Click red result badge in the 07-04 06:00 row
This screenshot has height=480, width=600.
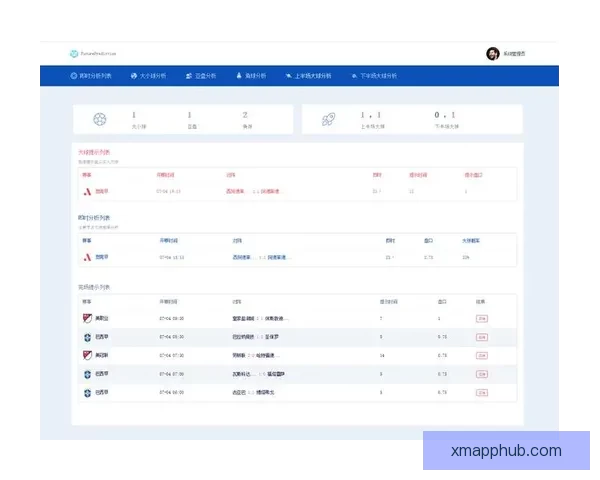[481, 391]
